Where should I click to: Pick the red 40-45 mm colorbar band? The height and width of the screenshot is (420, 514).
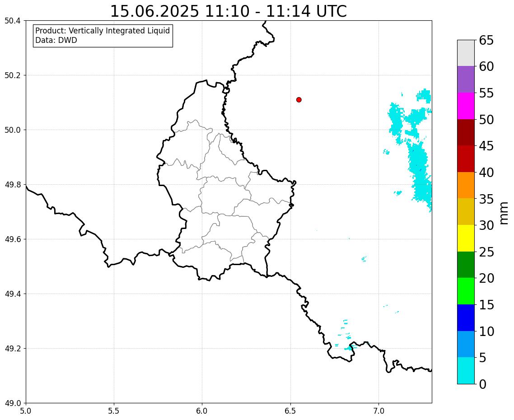click(x=466, y=159)
